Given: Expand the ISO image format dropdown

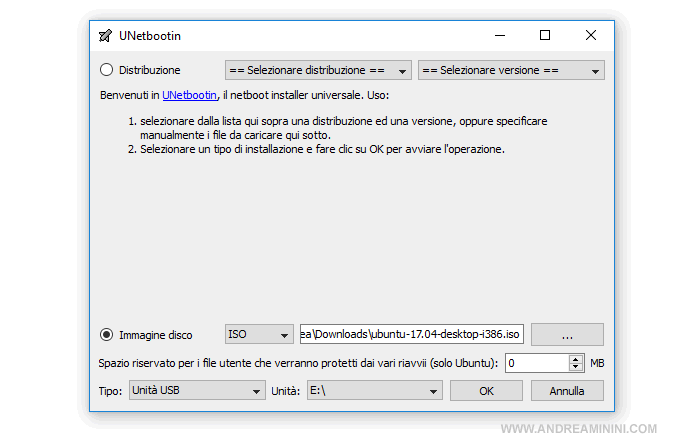Looking at the screenshot, I should (x=258, y=334).
